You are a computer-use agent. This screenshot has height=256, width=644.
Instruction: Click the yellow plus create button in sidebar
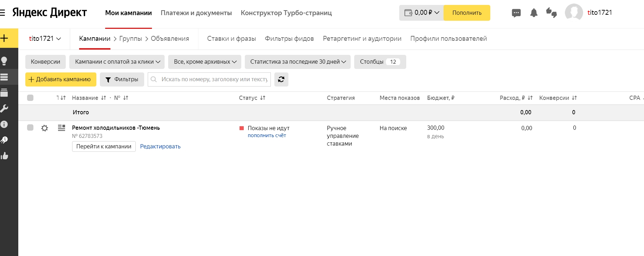click(5, 38)
